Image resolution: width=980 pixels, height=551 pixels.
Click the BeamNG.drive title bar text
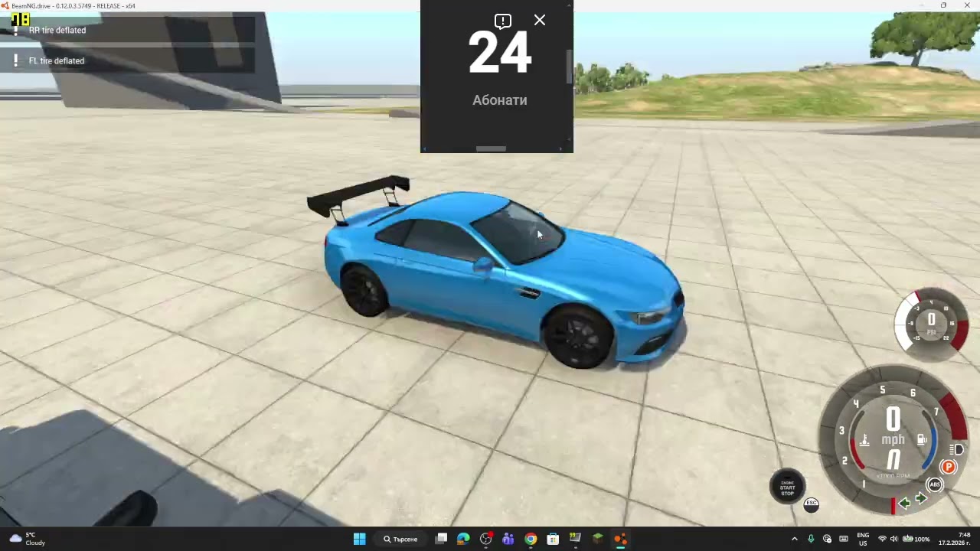tap(73, 5)
